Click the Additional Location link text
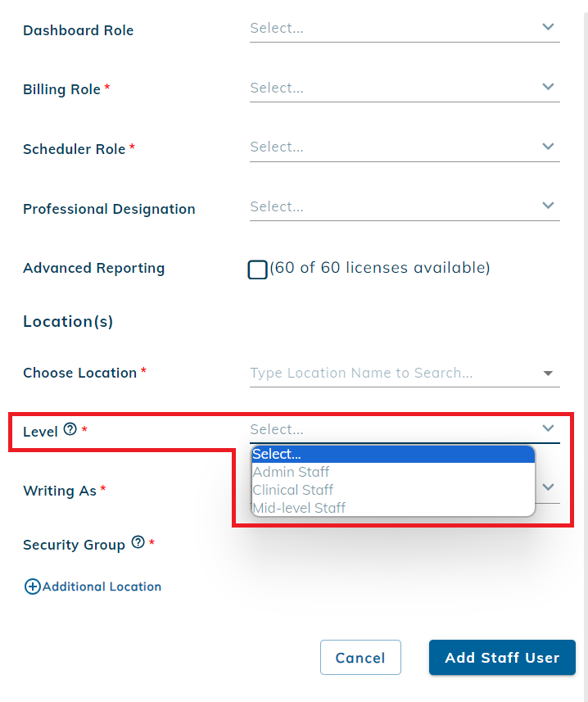The image size is (588, 702). point(102,587)
